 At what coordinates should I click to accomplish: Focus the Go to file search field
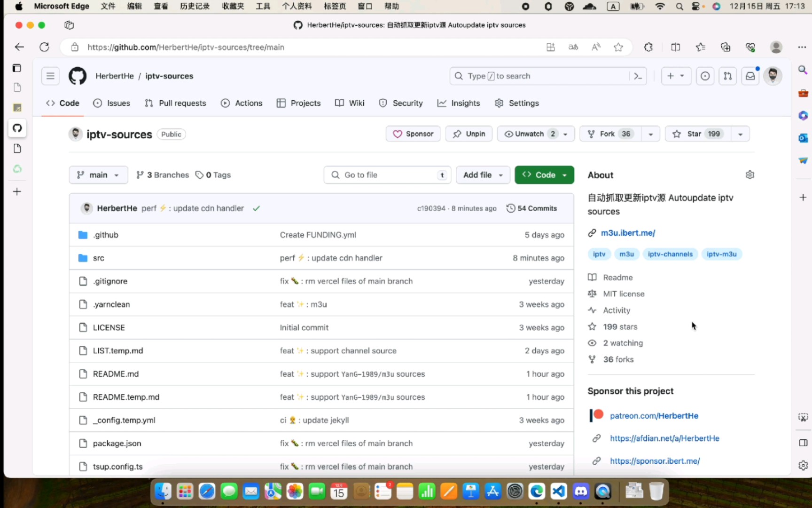[387, 175]
